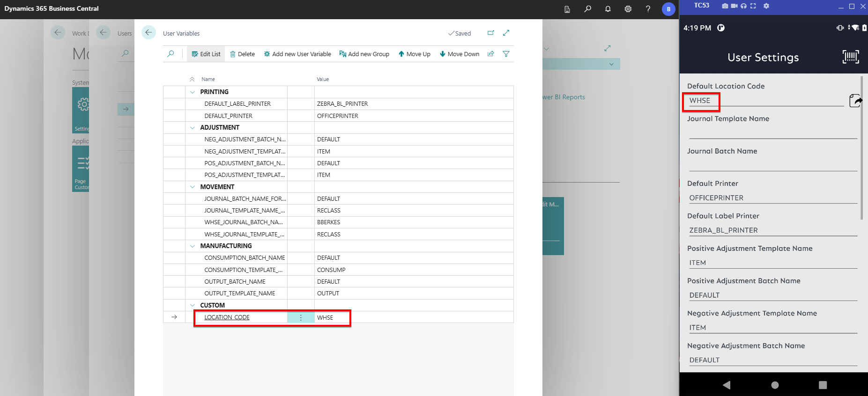Collapse the CUSTOM group
This screenshot has width=868, height=396.
point(192,305)
